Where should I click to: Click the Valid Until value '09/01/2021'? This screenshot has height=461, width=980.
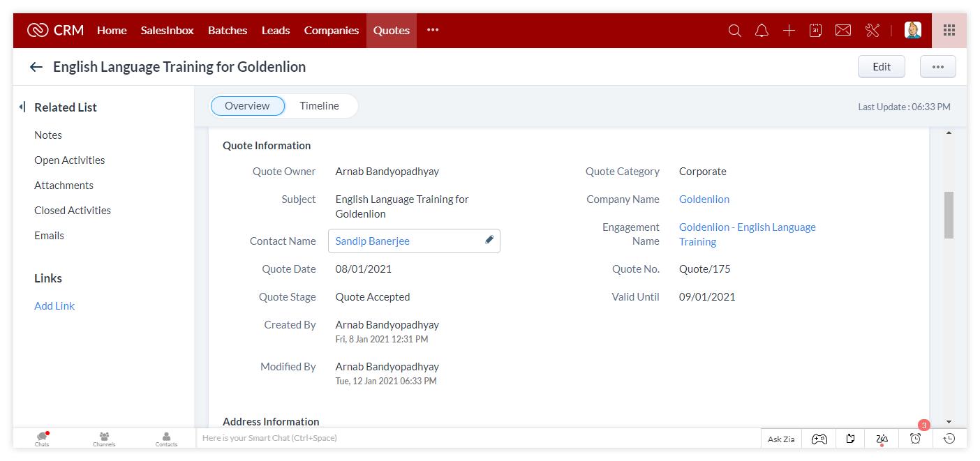707,297
